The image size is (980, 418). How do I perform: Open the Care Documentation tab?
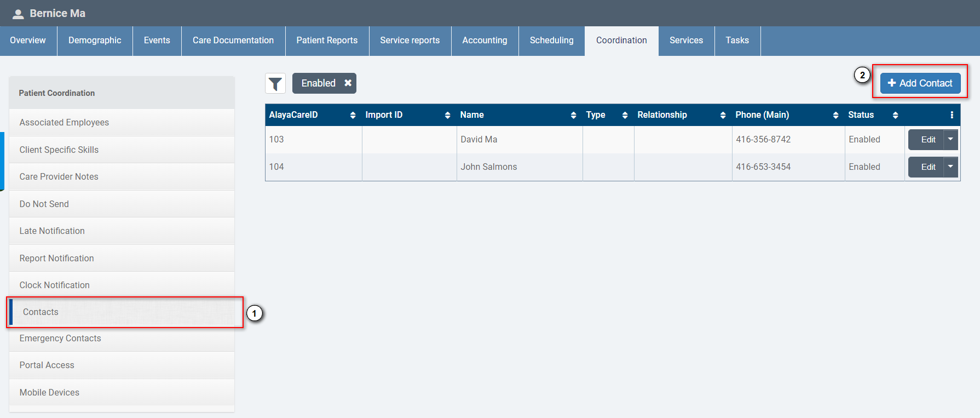click(233, 41)
